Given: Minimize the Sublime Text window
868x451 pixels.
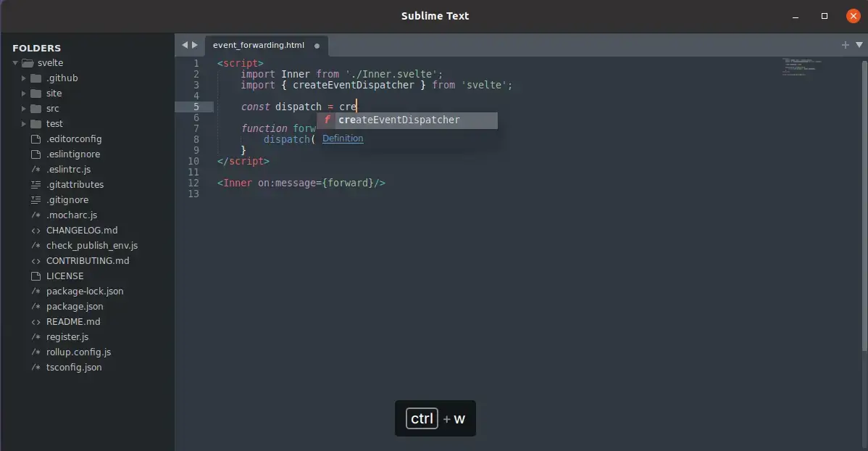Looking at the screenshot, I should [796, 16].
